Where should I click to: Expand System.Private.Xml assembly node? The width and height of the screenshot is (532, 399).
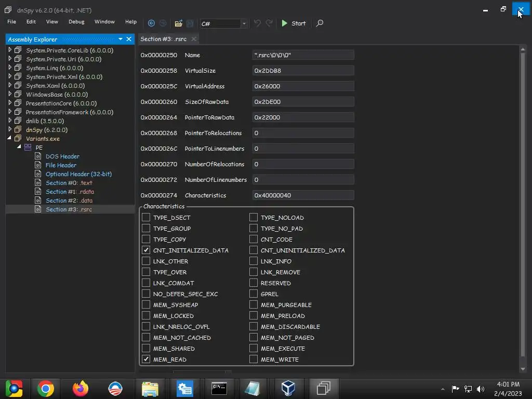(10, 76)
